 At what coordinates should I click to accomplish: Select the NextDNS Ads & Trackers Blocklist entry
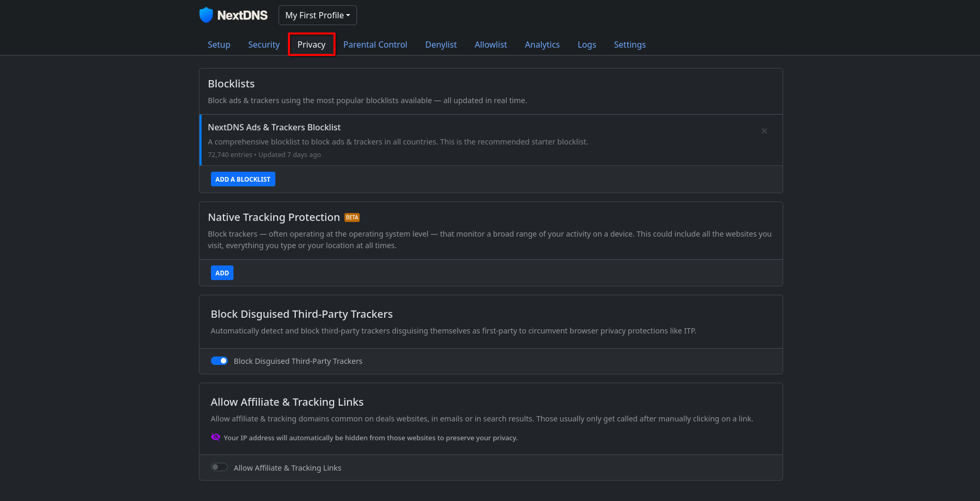click(491, 140)
